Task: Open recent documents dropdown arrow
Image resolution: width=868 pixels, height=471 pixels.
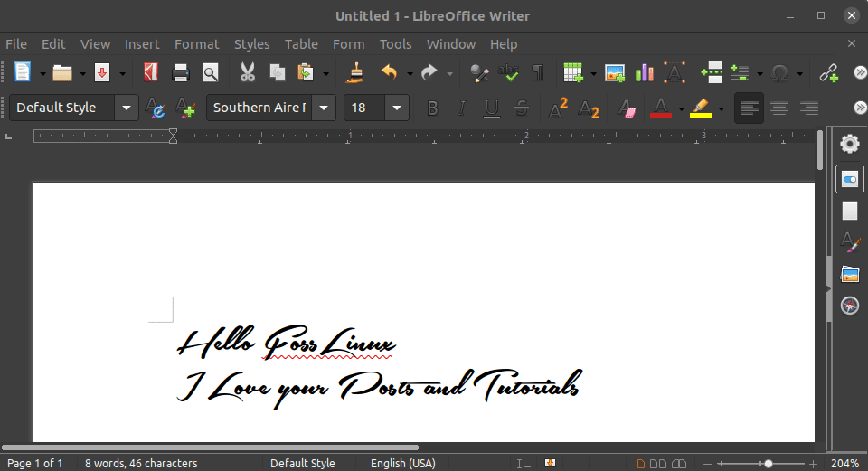Action: coord(82,73)
